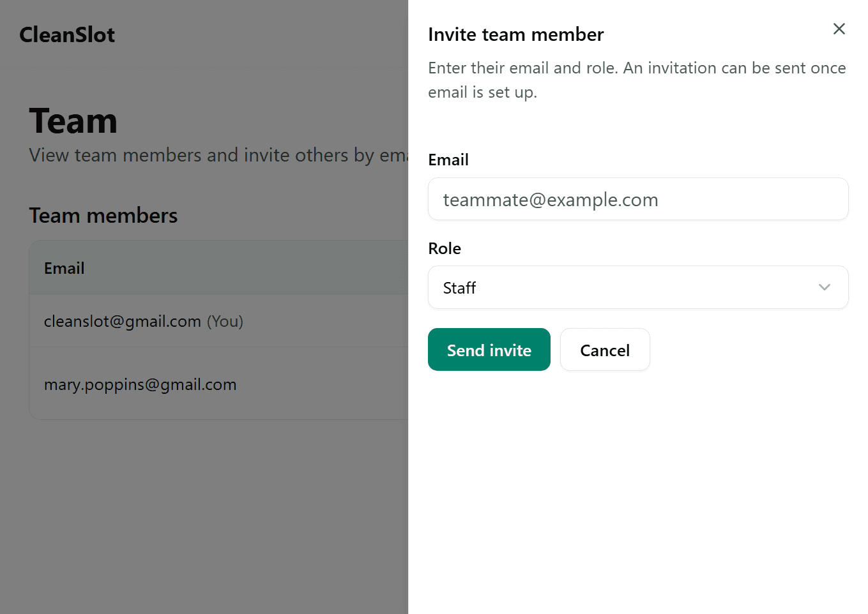Click the Email column header
Screen dimensions: 868x614
coord(64,268)
